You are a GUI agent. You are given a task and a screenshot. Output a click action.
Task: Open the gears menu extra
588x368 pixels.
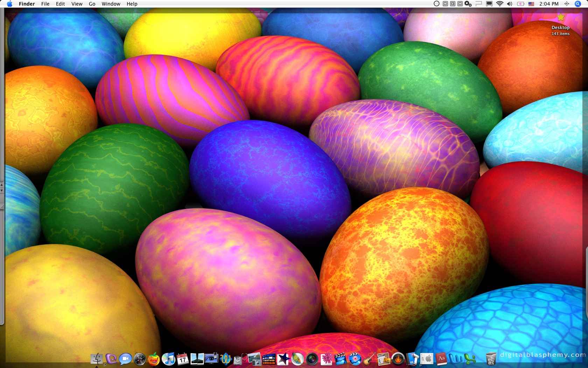(468, 4)
